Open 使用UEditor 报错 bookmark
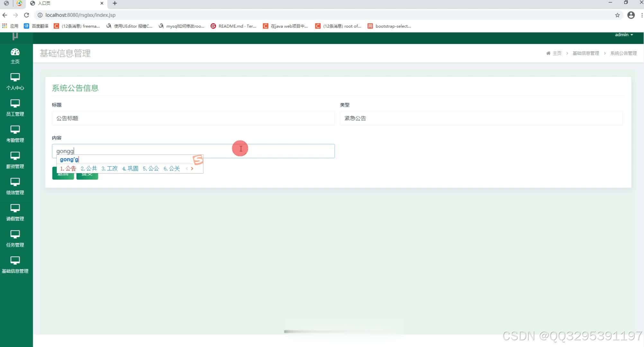 pos(130,26)
